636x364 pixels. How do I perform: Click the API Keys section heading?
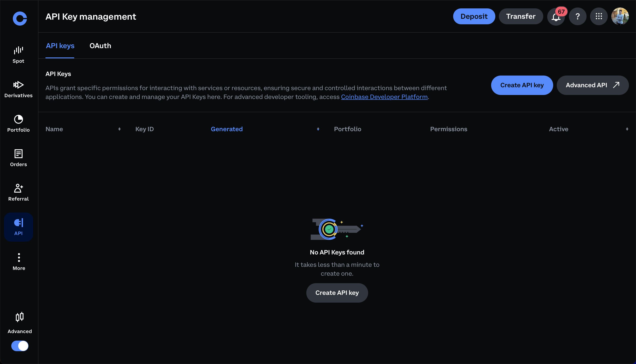click(58, 74)
